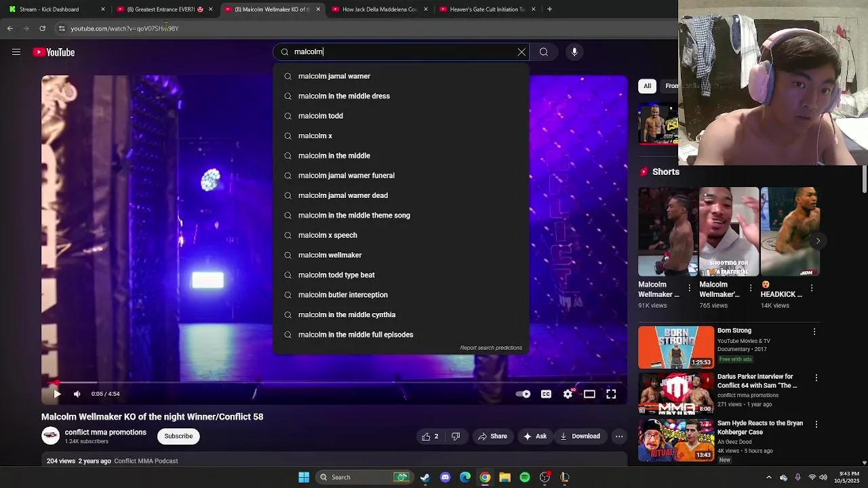Choose suggestion 'malcolm in the middle full episodes'

[401, 335]
